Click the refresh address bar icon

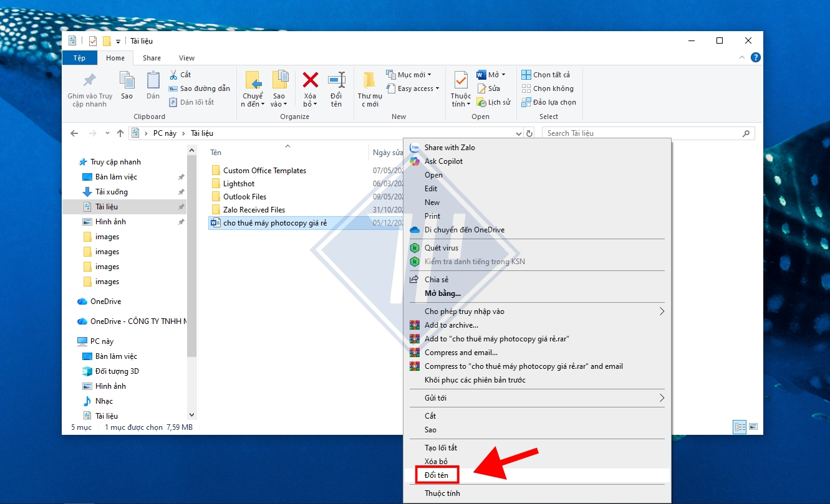point(529,133)
